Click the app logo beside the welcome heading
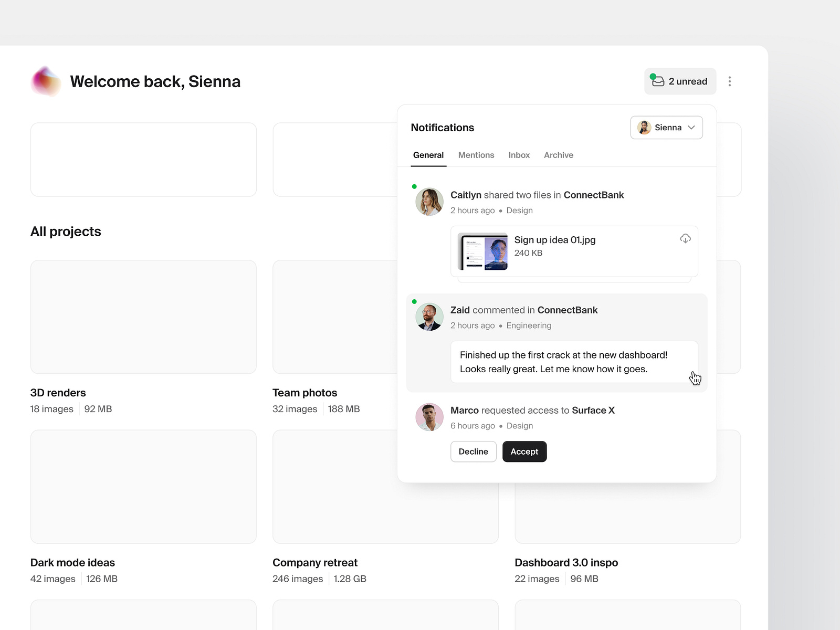The image size is (840, 630). (46, 81)
